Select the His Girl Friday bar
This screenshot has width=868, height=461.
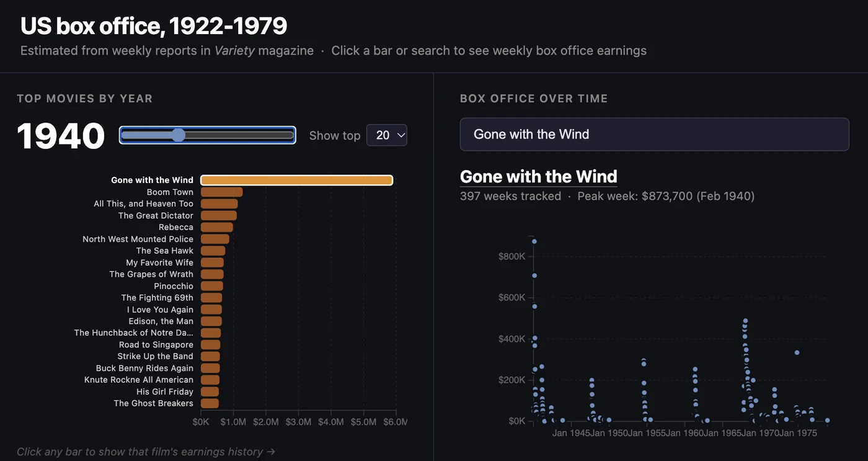coord(210,392)
